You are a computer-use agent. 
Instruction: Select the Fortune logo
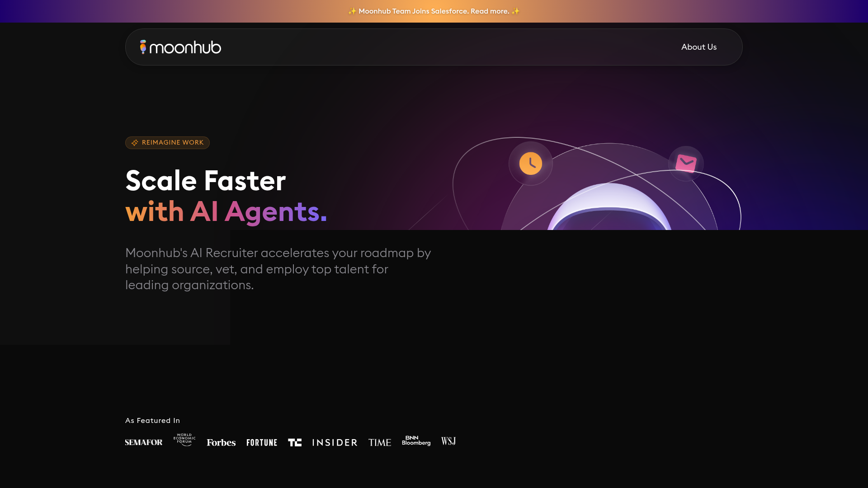(x=262, y=442)
